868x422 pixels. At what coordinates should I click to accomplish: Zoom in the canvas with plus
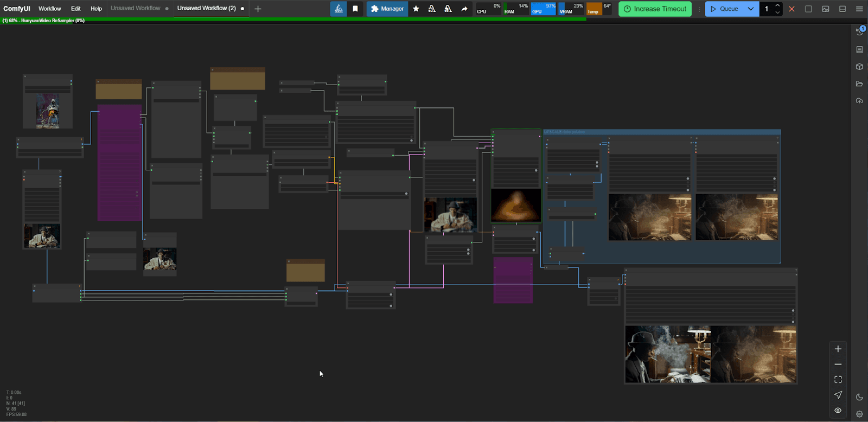point(838,349)
